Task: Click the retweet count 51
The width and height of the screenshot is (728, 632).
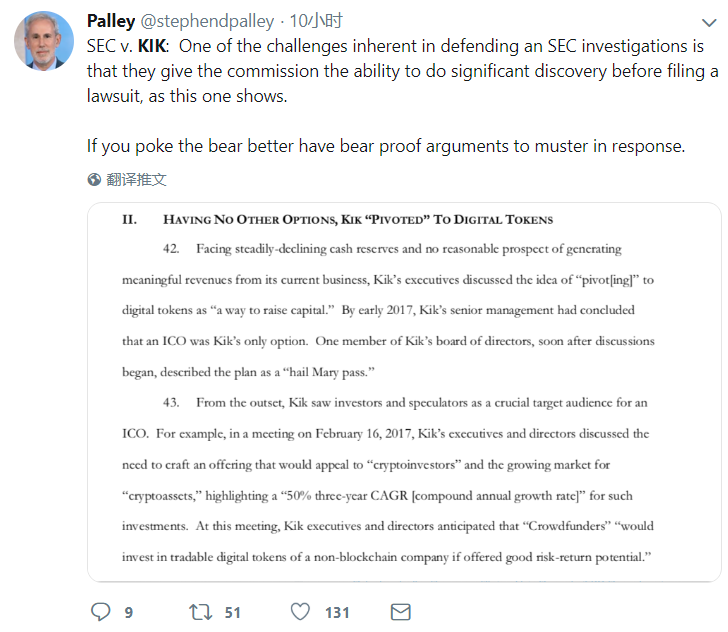Action: (x=232, y=612)
